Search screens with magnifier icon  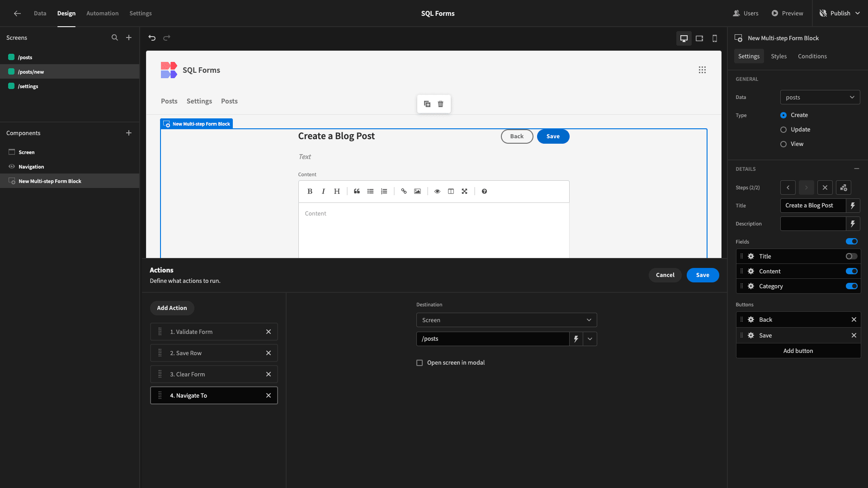click(115, 38)
